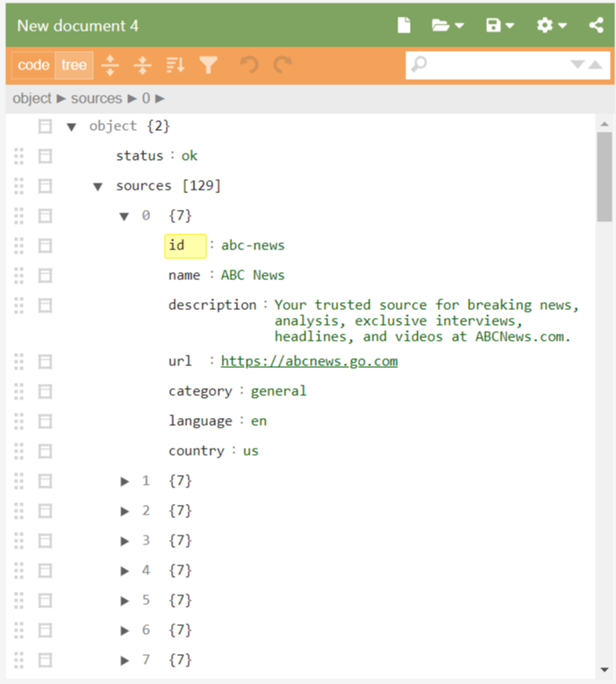Screen dimensions: 616x684
Task: Select the 'en' language value
Action: (x=259, y=421)
